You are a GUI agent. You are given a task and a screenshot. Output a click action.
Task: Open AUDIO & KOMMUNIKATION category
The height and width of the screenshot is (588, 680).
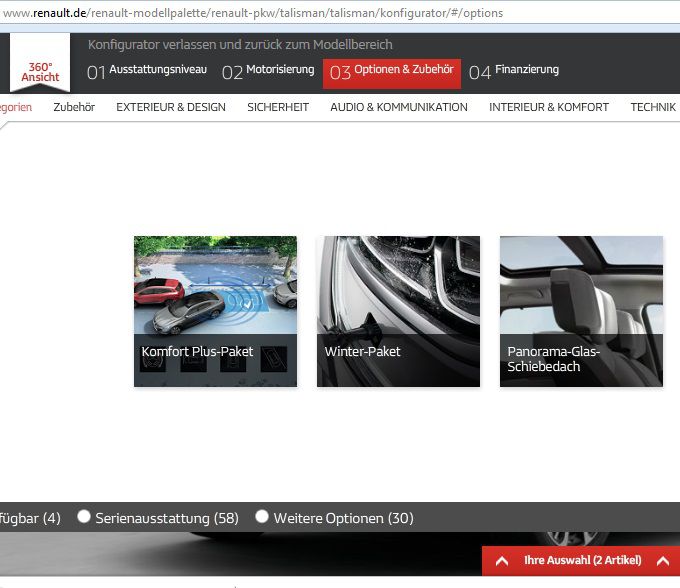click(399, 107)
